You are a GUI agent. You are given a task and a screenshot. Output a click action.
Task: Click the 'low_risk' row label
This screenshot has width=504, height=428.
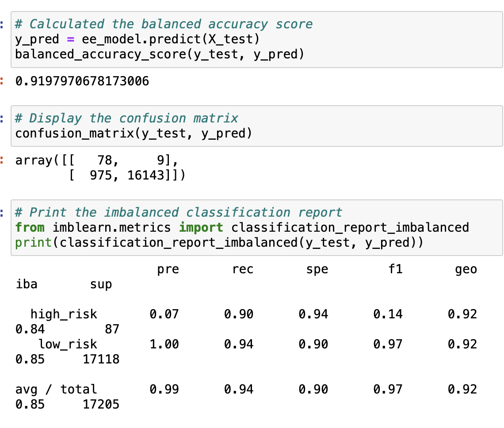[x=68, y=344]
